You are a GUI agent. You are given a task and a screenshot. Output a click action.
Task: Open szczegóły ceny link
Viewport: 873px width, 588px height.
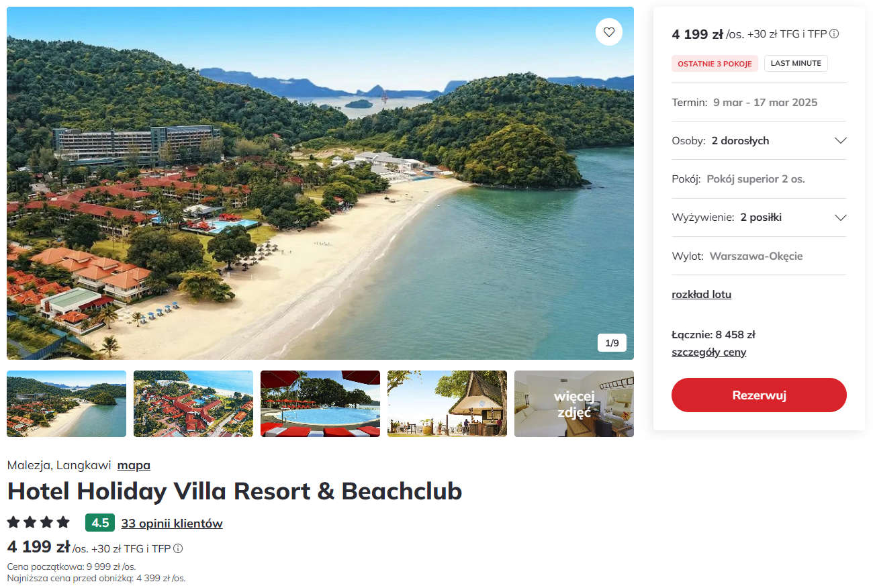coord(708,352)
